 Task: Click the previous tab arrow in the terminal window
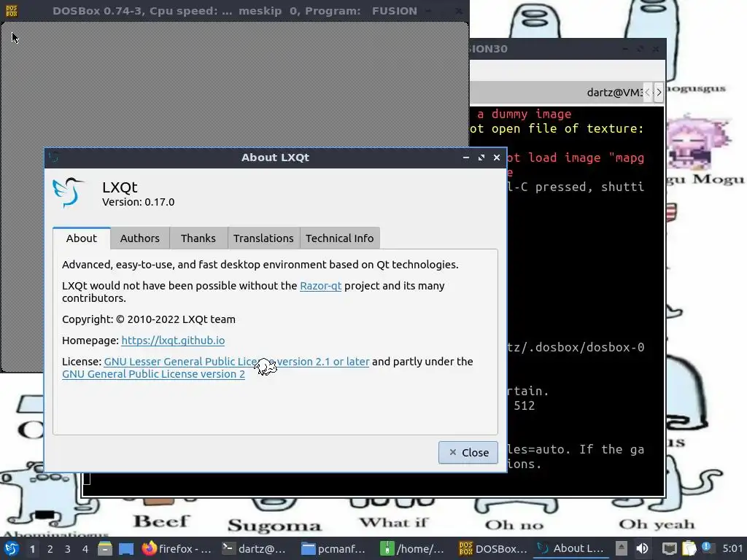[x=648, y=93]
